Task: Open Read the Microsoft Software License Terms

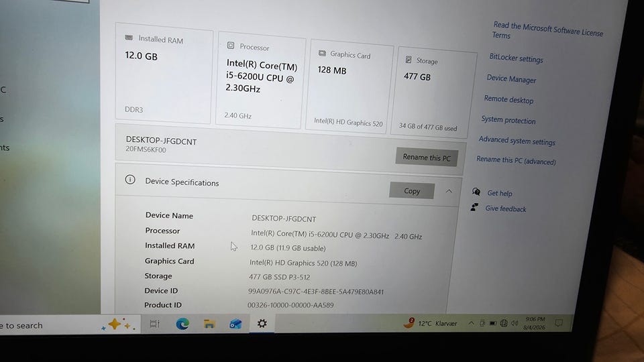Action: (547, 31)
